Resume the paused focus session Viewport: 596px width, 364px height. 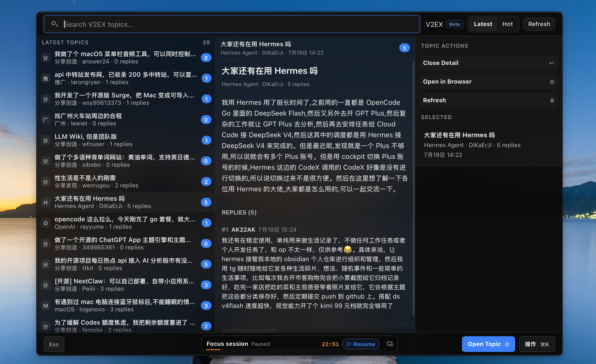point(361,344)
